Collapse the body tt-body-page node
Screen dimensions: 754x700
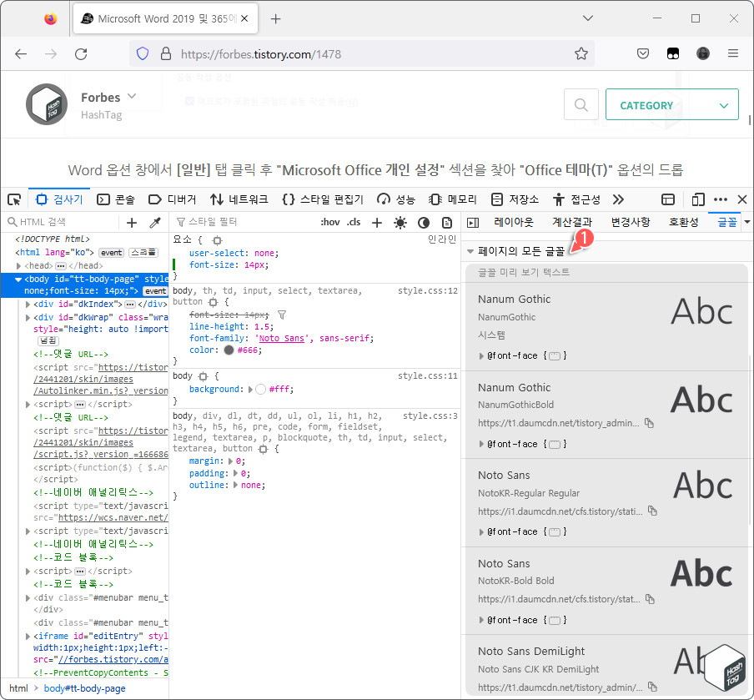tap(18, 279)
